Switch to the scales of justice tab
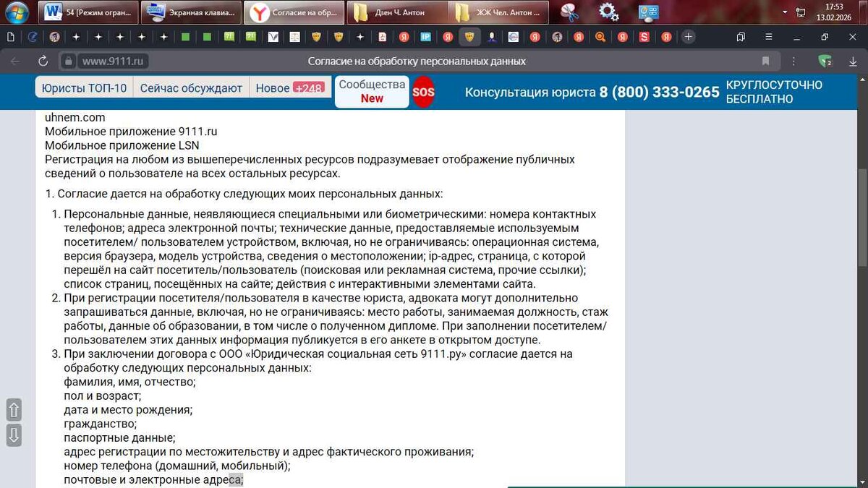Image resolution: width=868 pixels, height=488 pixels. 294,37
